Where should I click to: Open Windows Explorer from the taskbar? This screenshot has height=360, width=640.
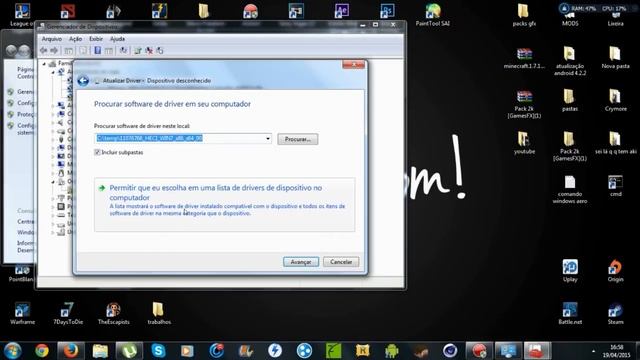pos(100,351)
